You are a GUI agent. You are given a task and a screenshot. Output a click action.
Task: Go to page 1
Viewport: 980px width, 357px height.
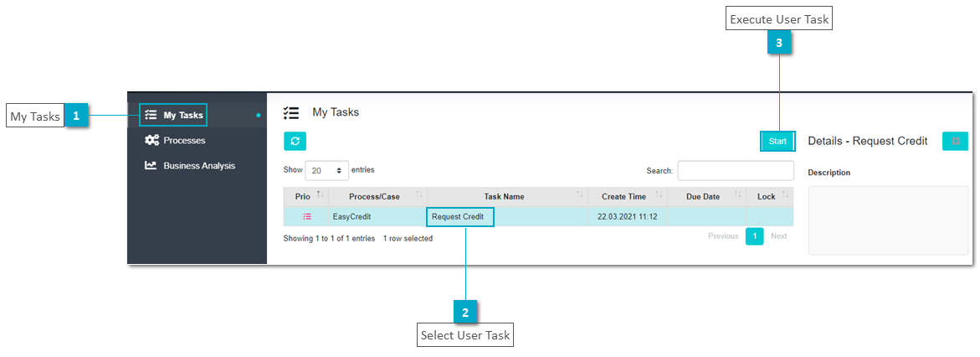coord(754,236)
